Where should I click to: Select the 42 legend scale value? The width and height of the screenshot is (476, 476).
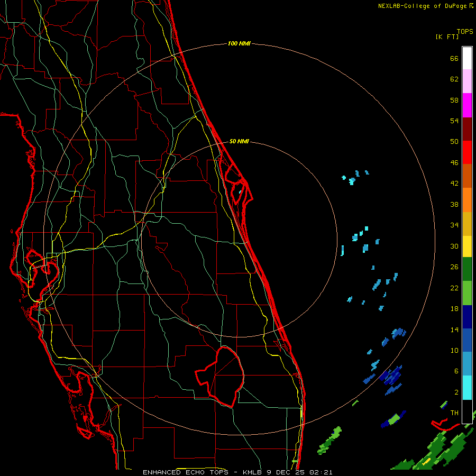(x=454, y=184)
